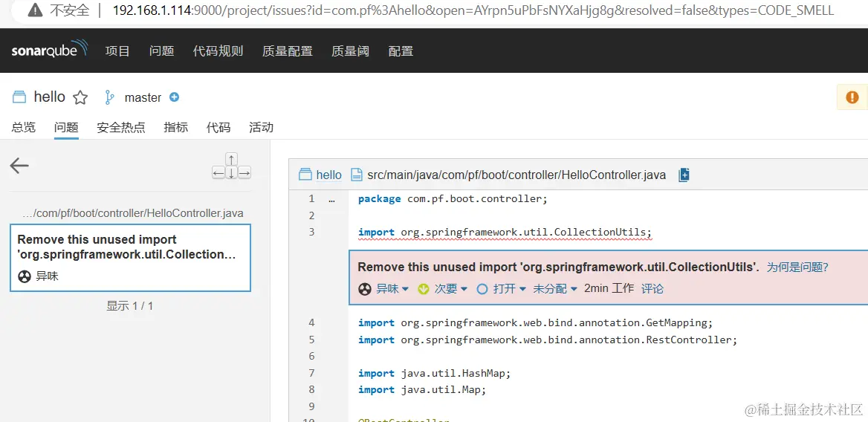This screenshot has height=422, width=868.
Task: Click the sidebar path …/com/pf/boot/controller/HelloController.java
Action: click(x=133, y=213)
